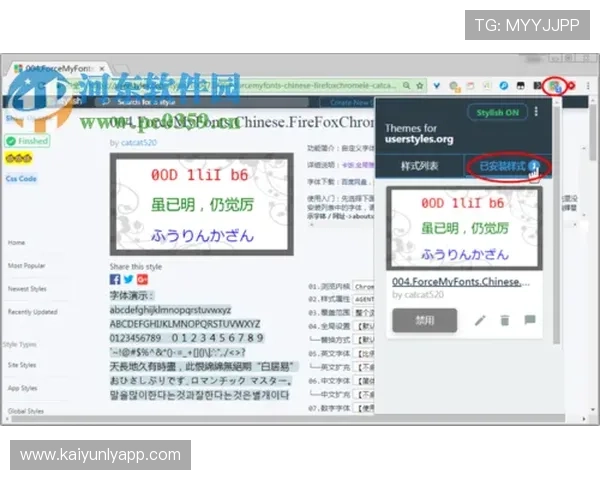600x480 pixels.
Task: Open the Chrome three-dot menu
Action: [588, 86]
